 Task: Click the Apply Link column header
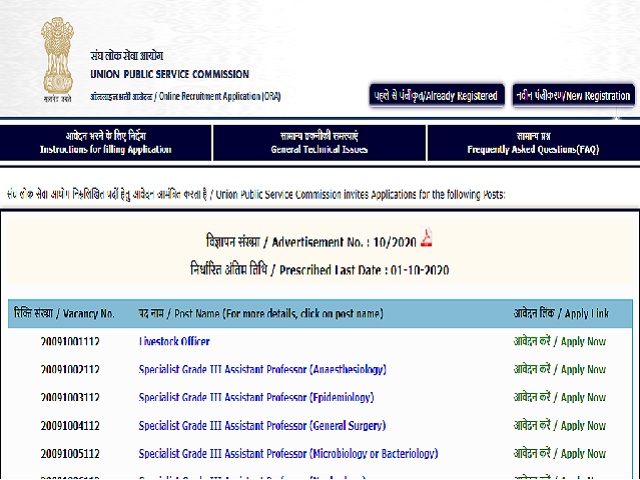tap(561, 313)
